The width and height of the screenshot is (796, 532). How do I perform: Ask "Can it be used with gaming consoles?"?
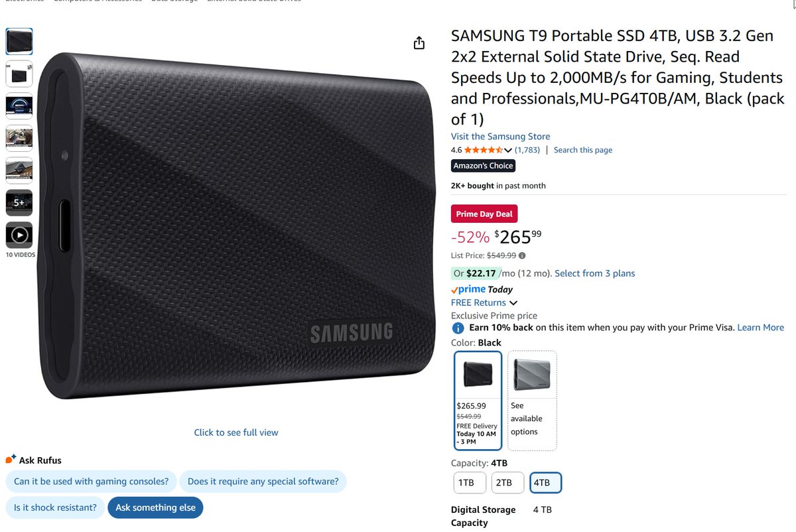click(x=91, y=482)
